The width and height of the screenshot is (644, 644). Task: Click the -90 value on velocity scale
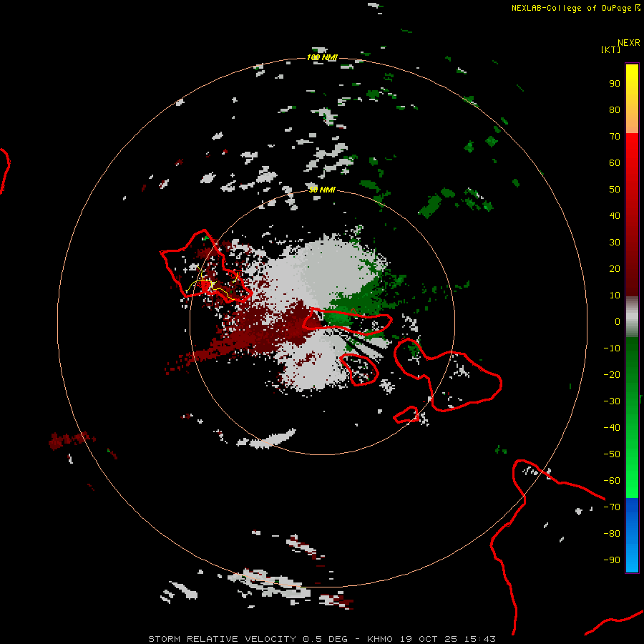tap(612, 560)
